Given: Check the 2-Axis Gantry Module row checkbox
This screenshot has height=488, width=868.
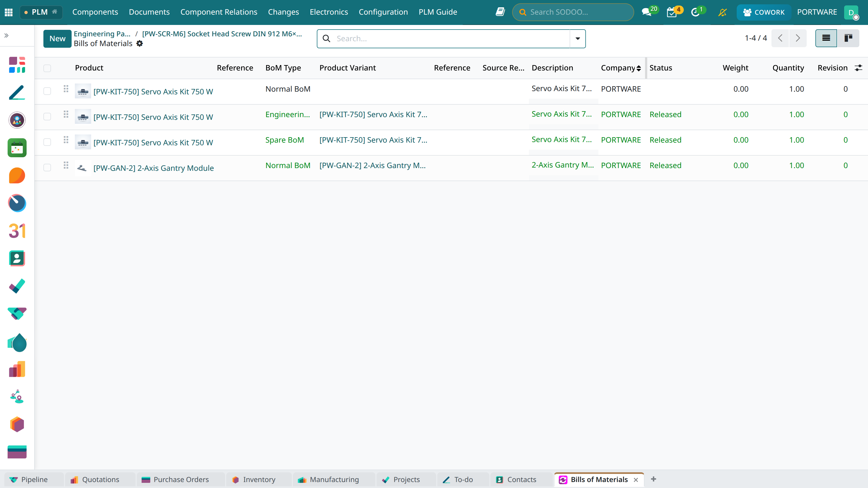Looking at the screenshot, I should coord(47,168).
